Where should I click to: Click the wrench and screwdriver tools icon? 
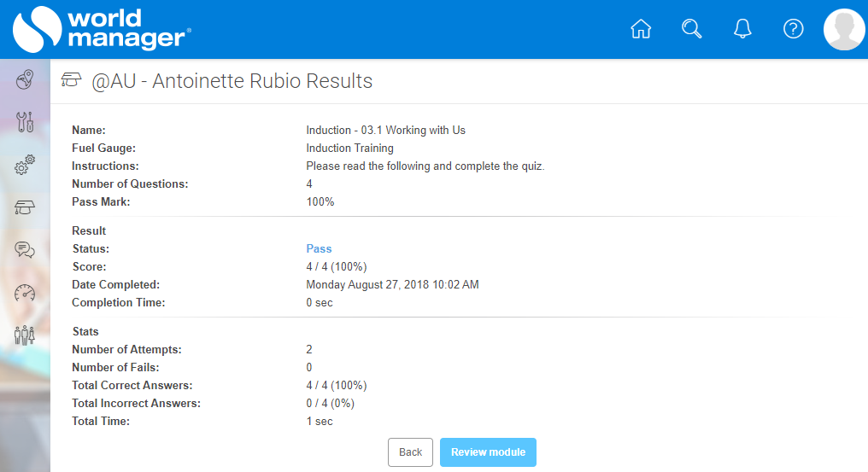coord(25,122)
